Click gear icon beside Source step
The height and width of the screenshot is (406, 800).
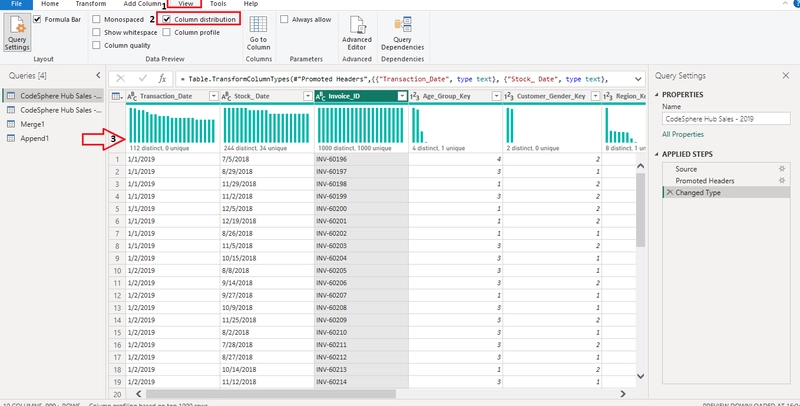coord(782,169)
